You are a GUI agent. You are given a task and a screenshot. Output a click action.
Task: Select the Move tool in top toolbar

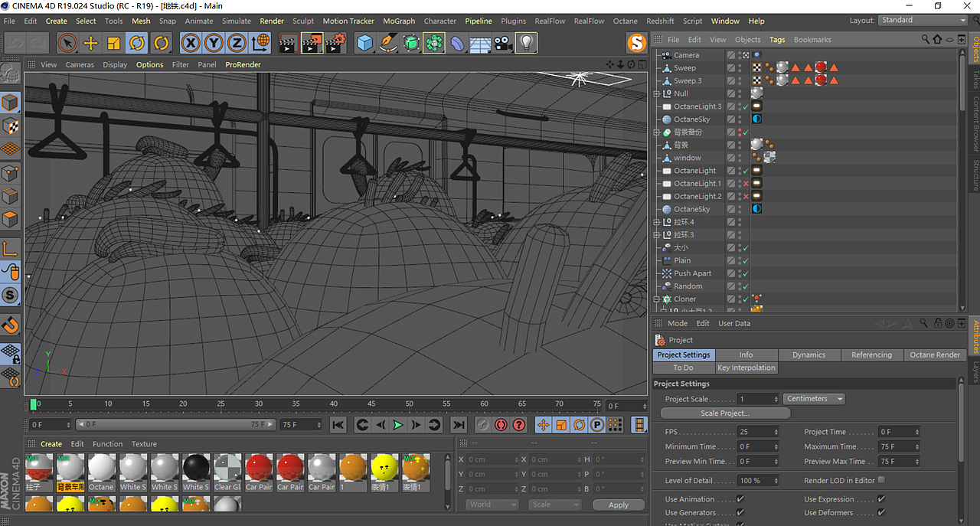pyautogui.click(x=90, y=43)
